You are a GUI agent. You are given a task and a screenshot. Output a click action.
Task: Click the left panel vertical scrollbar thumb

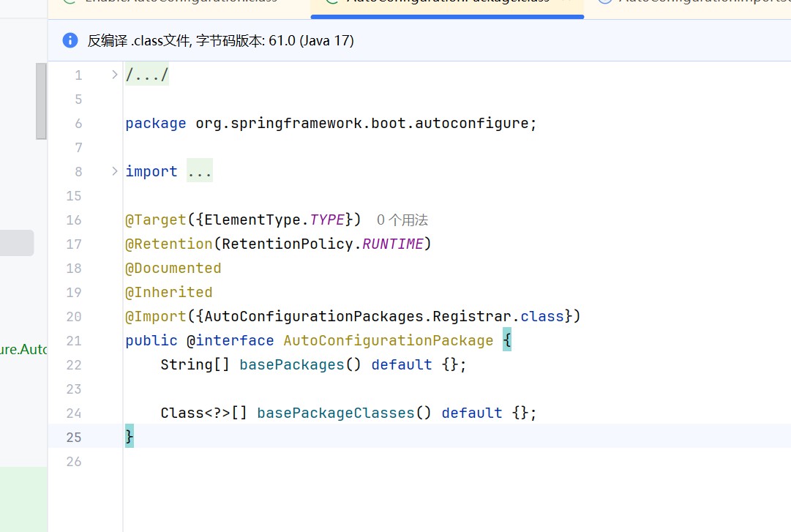pos(41,101)
